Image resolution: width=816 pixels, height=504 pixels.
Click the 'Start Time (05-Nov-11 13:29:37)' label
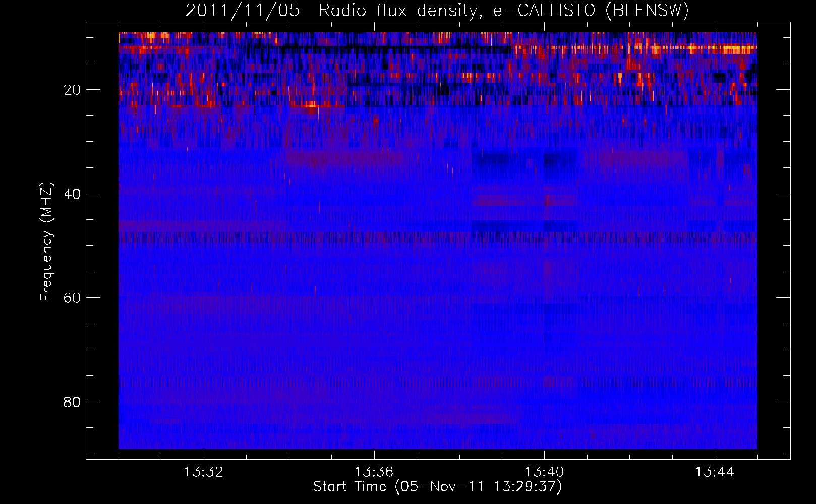437,487
